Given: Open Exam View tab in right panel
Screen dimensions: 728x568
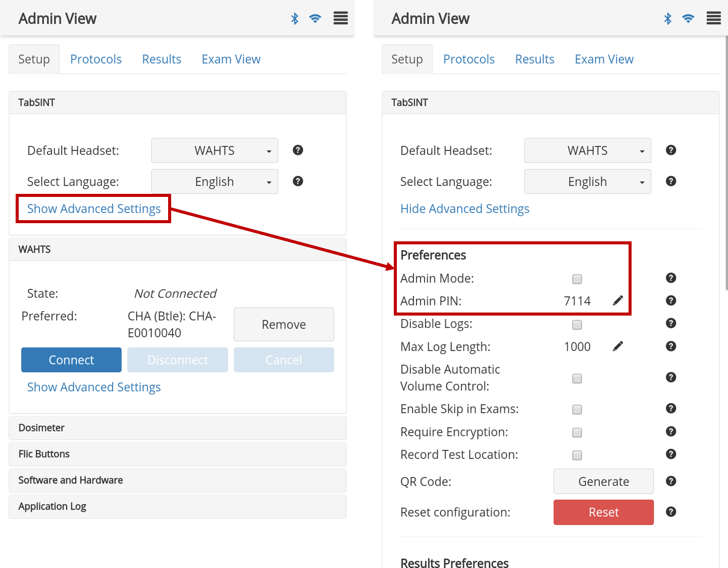Looking at the screenshot, I should pyautogui.click(x=604, y=60).
